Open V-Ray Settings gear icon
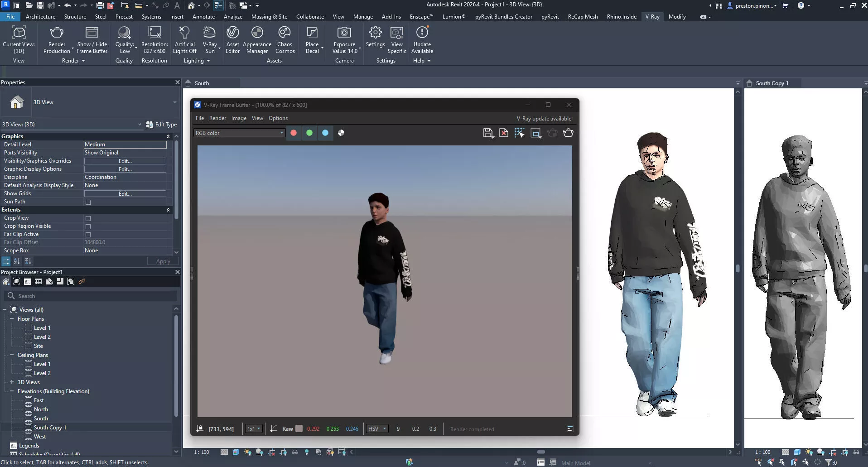The width and height of the screenshot is (868, 467). [x=375, y=33]
